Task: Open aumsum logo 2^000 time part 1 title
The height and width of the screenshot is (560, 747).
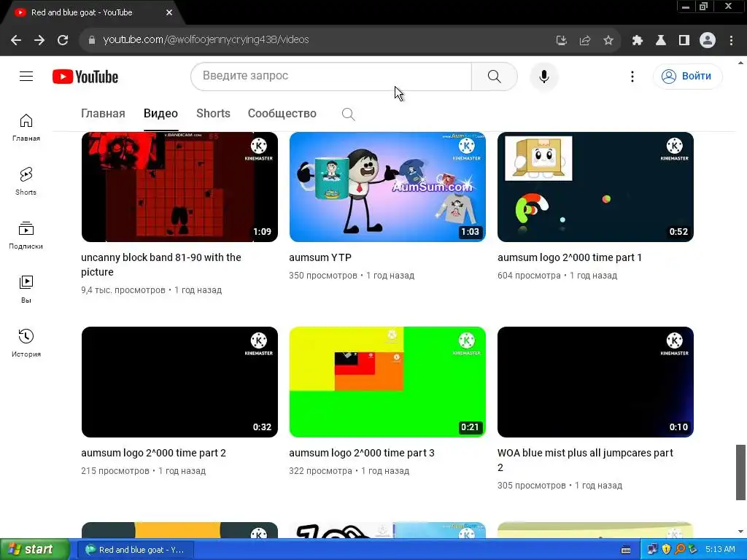Action: coord(570,257)
